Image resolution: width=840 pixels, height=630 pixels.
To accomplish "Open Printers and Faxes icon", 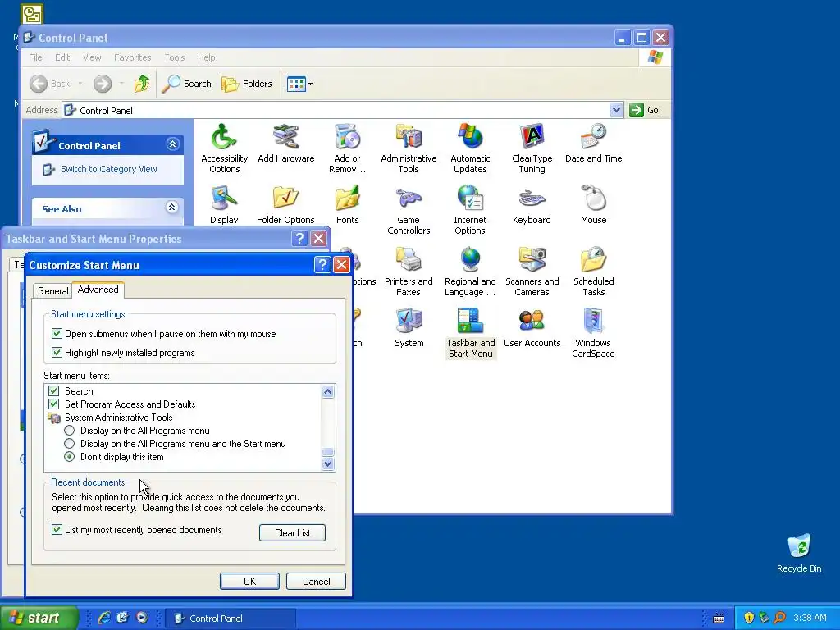I will 409,272.
